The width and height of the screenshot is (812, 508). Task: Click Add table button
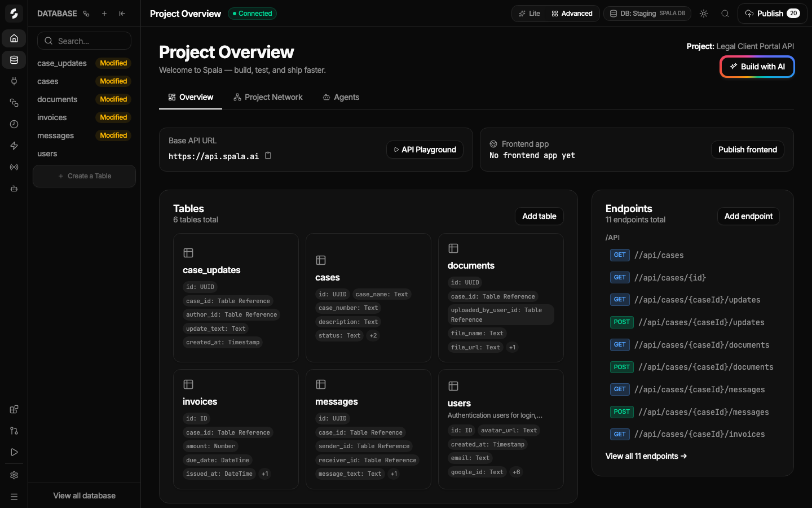click(539, 216)
